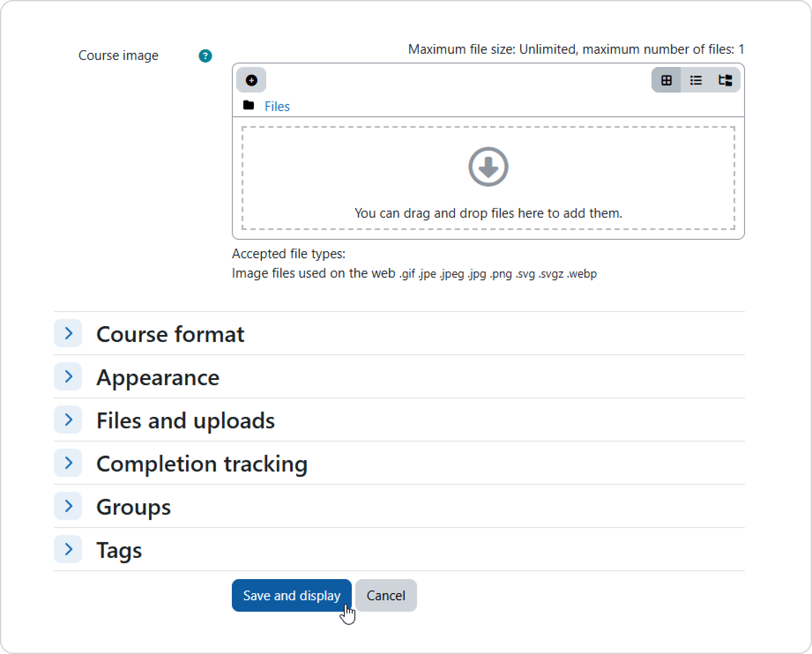Expand the Groups section chevron
The image size is (812, 654).
68,506
